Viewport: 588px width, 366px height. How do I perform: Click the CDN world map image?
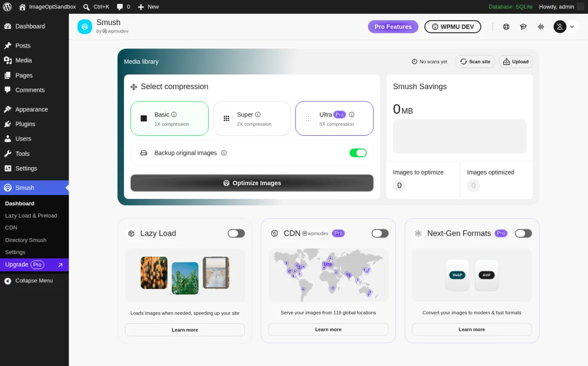328,274
